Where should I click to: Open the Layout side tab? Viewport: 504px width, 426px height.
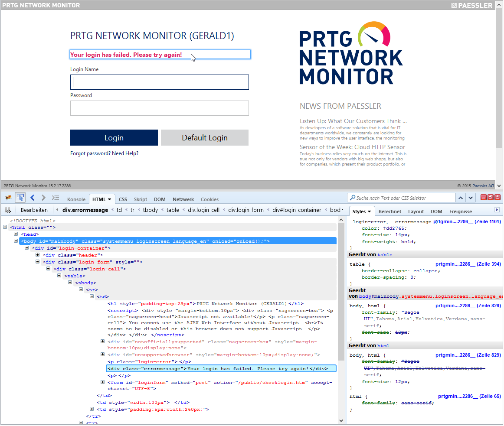point(416,211)
